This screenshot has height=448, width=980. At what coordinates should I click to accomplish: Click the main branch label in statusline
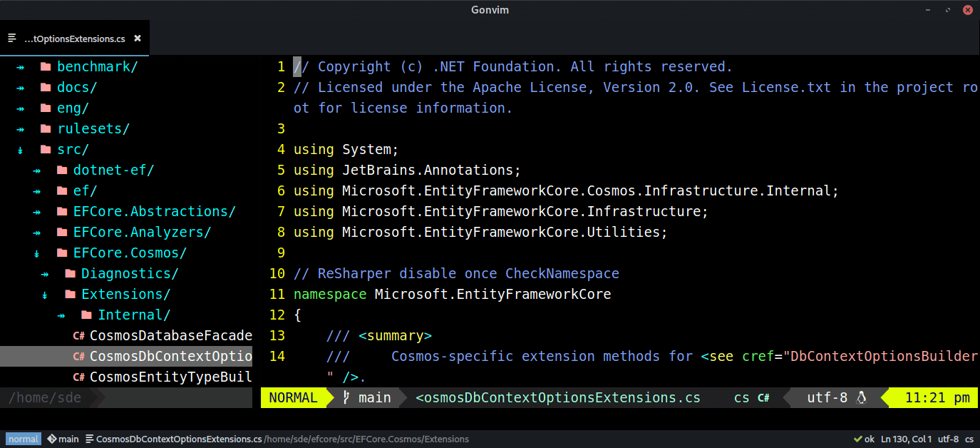[375, 398]
